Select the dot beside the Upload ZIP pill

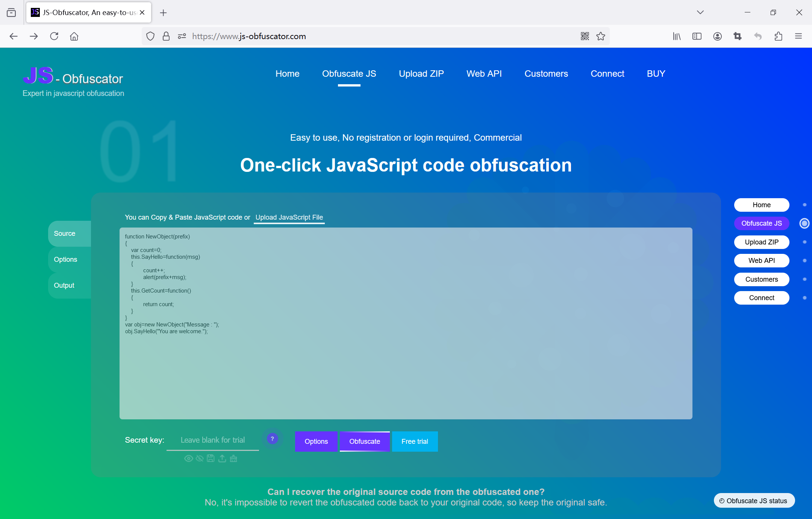point(804,242)
